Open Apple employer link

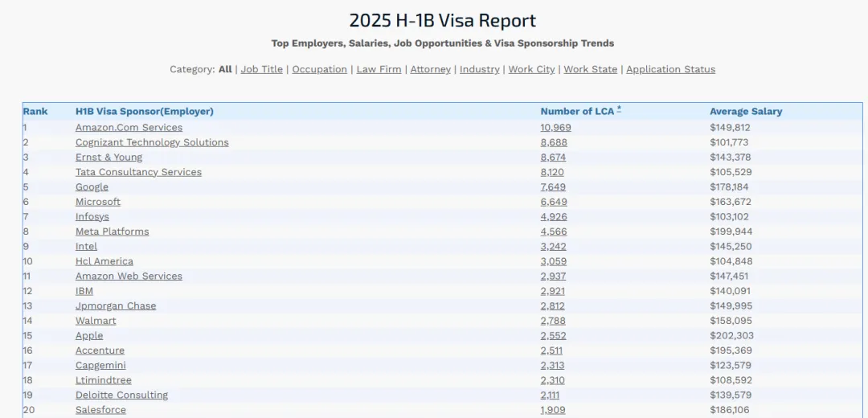[x=89, y=336]
